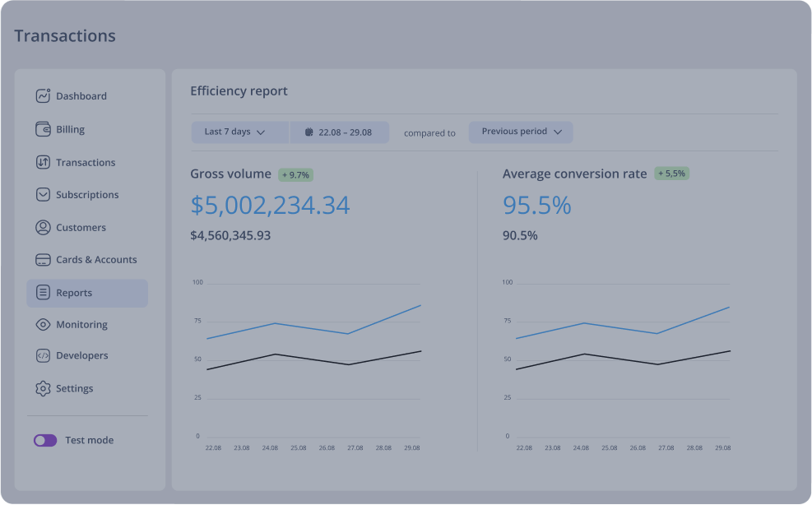Open the 22.08 – 29.08 date range selector
Screen dimensions: 812x505
coord(340,132)
